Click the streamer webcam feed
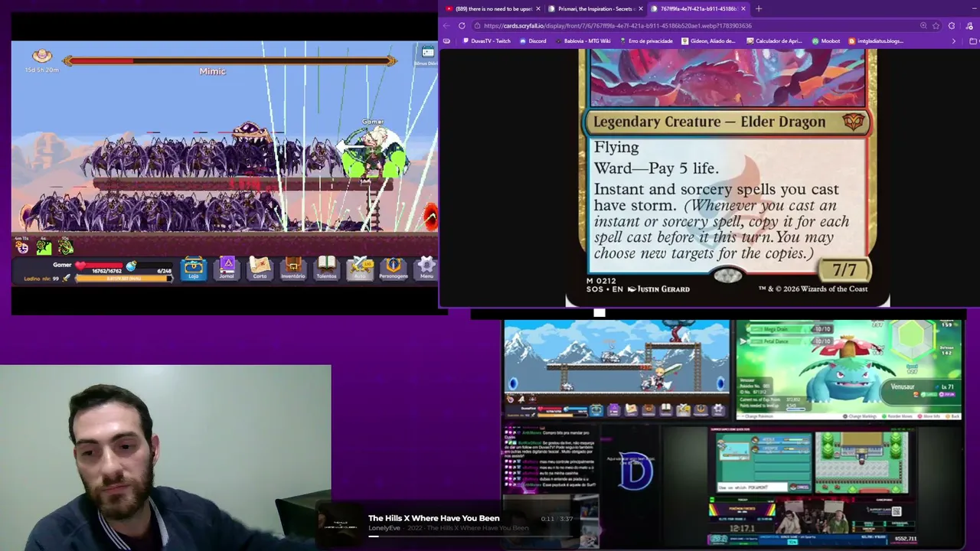Screen dimensions: 980x551 (165, 458)
